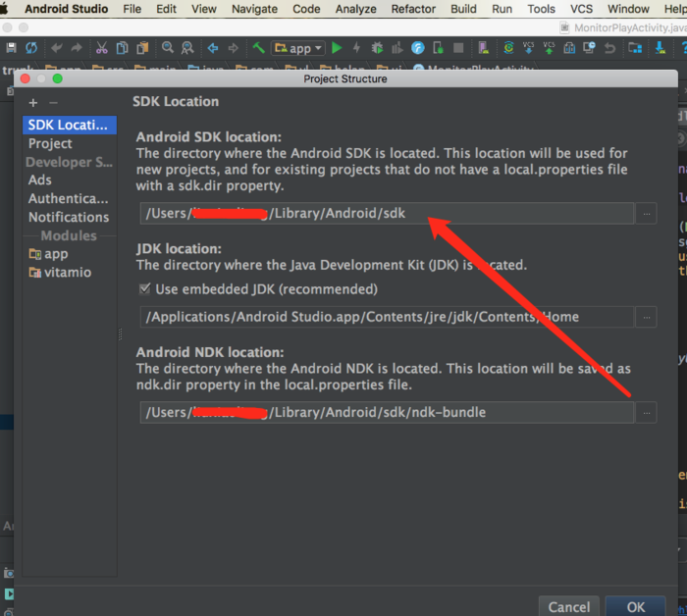Open the Edit menu
Image resolution: width=687 pixels, height=616 pixels.
pos(167,9)
